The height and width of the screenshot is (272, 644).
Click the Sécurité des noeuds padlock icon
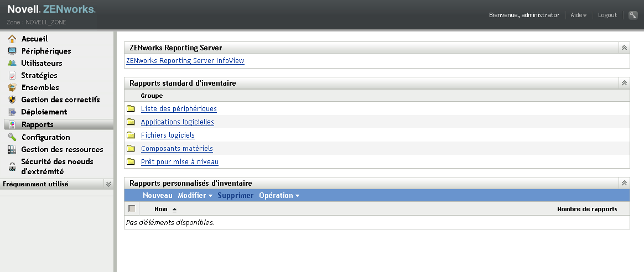(12, 166)
